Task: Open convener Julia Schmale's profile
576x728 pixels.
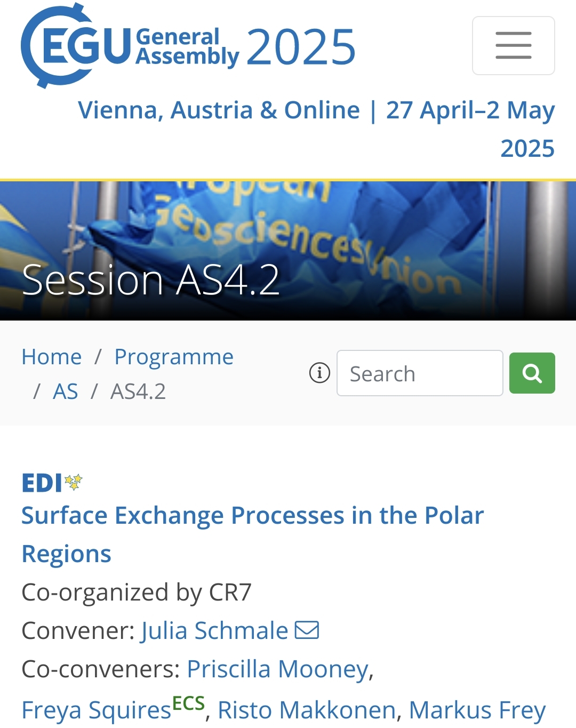Action: [214, 630]
